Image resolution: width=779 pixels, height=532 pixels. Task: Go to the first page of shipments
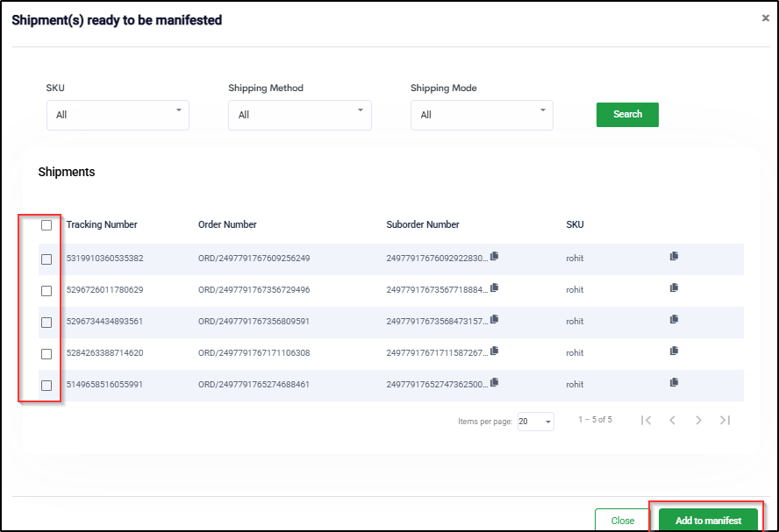click(646, 421)
